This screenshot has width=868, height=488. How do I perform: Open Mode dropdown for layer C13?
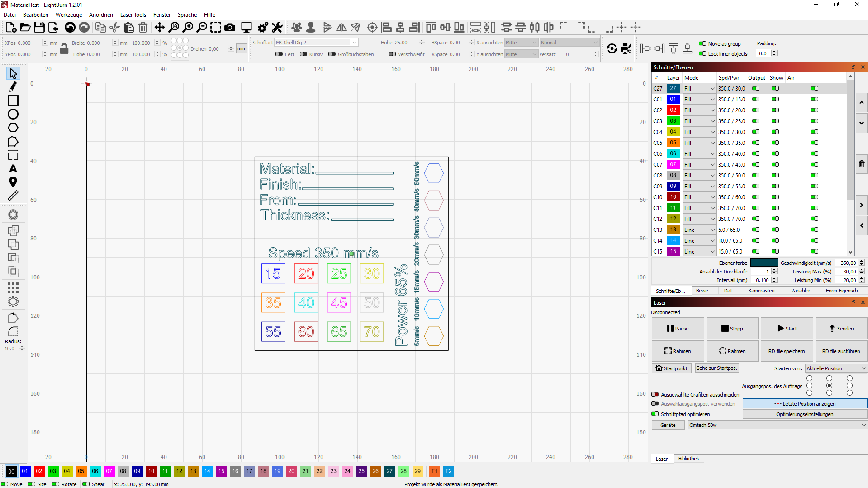point(699,230)
